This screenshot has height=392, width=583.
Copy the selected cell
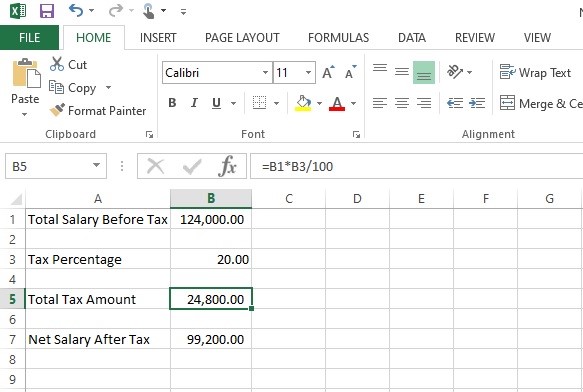(73, 88)
